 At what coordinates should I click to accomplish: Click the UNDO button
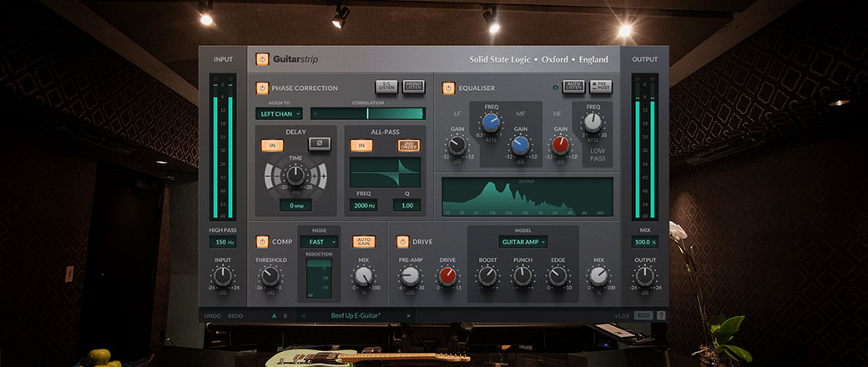[213, 316]
